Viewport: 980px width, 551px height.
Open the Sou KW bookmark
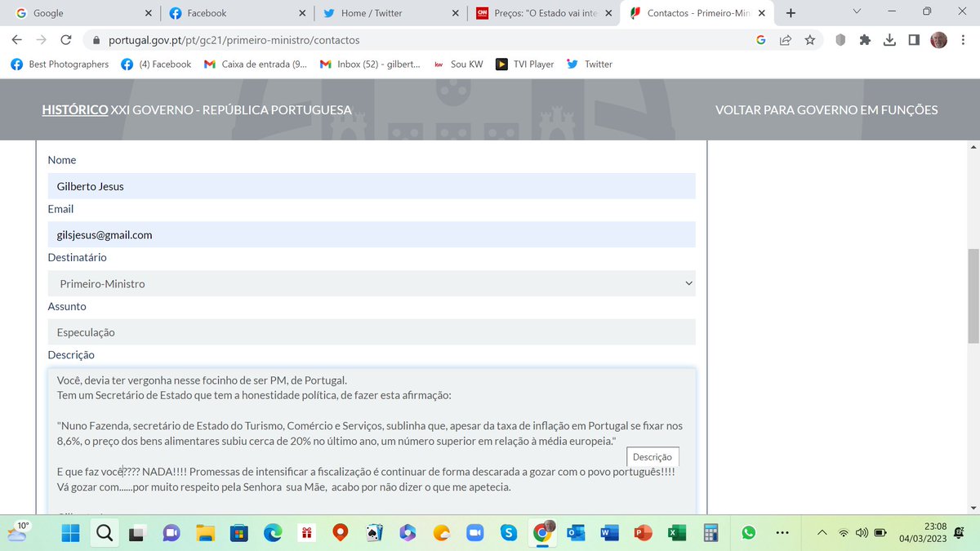click(458, 64)
